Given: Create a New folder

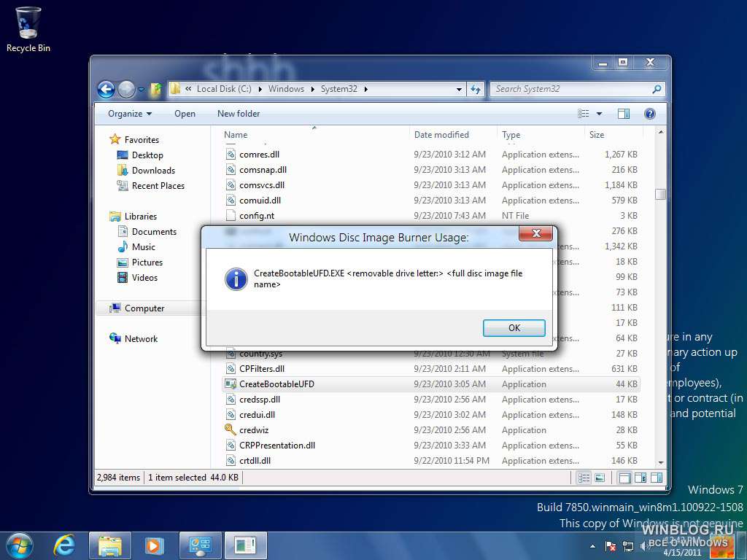Looking at the screenshot, I should tap(239, 113).
